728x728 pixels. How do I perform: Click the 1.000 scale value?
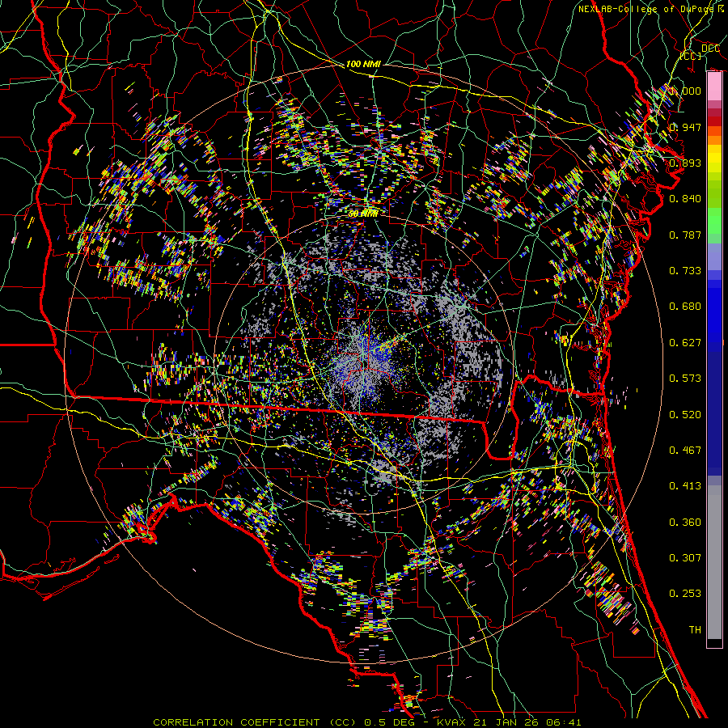[687, 91]
